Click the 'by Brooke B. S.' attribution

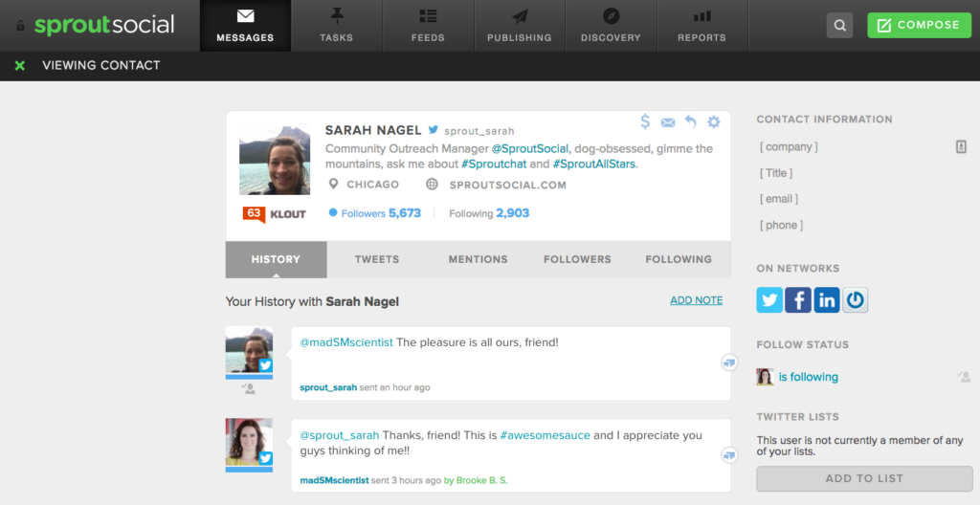pos(476,481)
